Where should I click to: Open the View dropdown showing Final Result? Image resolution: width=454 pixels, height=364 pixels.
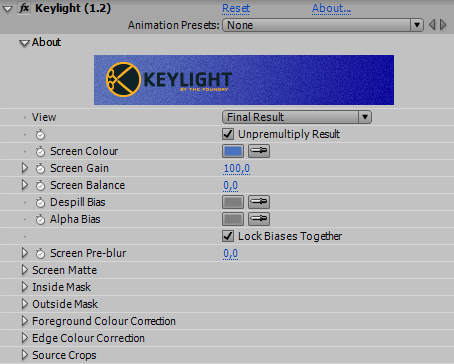click(x=297, y=117)
